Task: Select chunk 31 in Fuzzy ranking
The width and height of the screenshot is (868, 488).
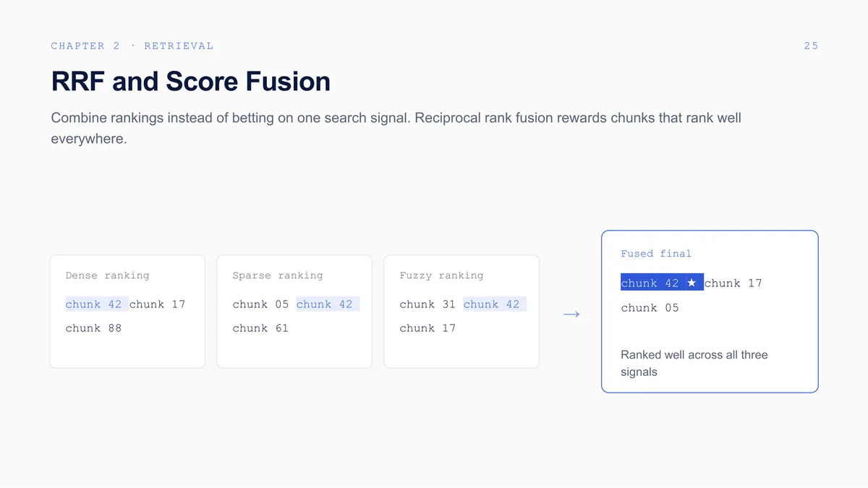Action: click(x=427, y=304)
